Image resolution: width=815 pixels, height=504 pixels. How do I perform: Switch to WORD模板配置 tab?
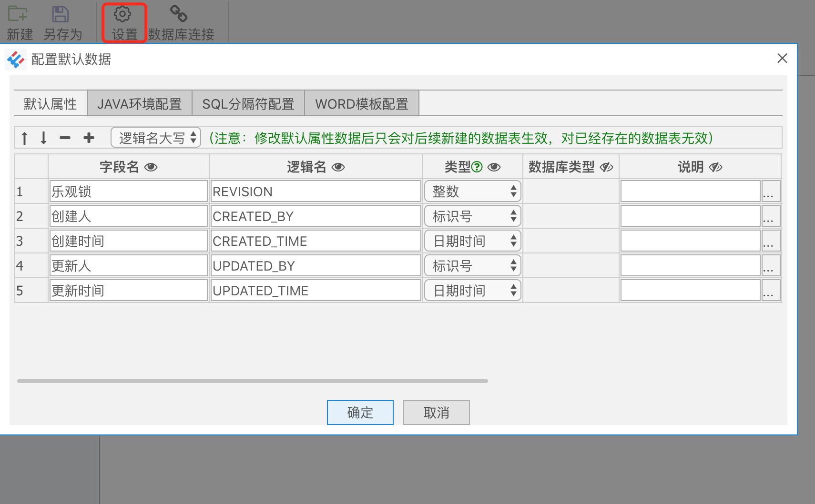pos(362,103)
